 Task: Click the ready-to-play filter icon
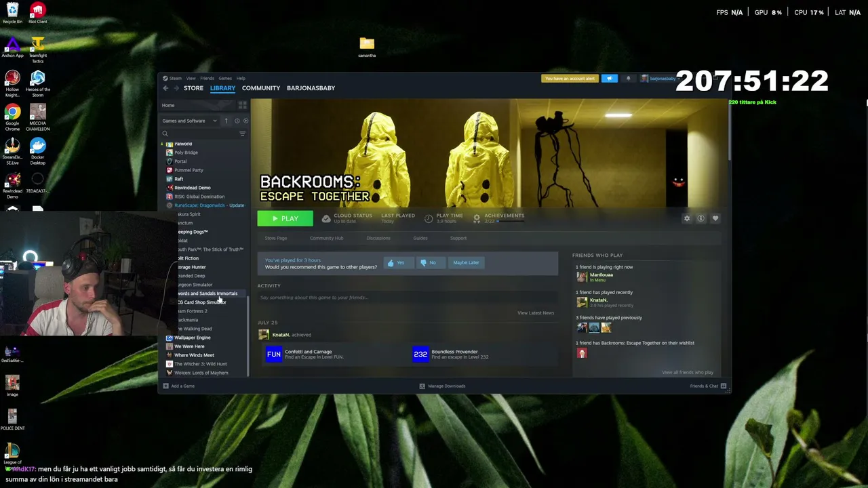(245, 121)
